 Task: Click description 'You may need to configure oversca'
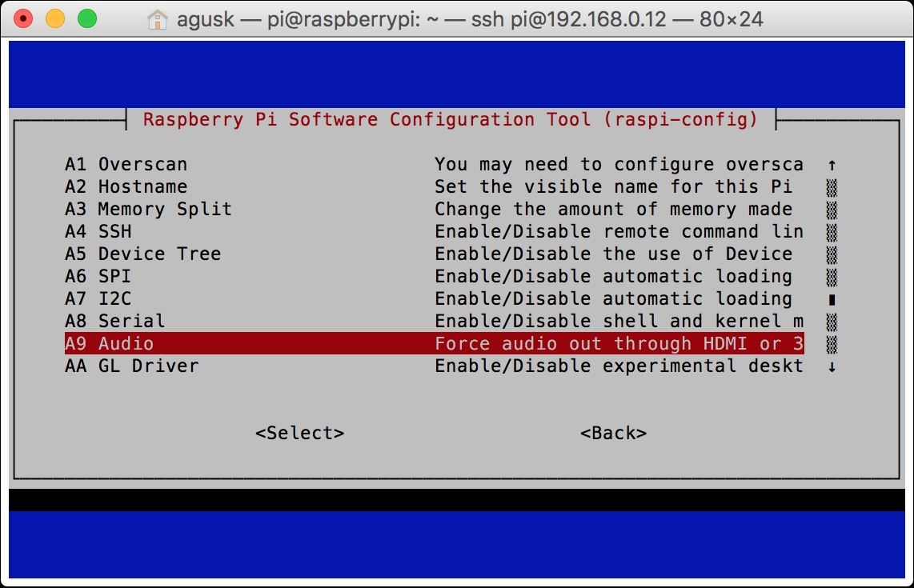619,165
